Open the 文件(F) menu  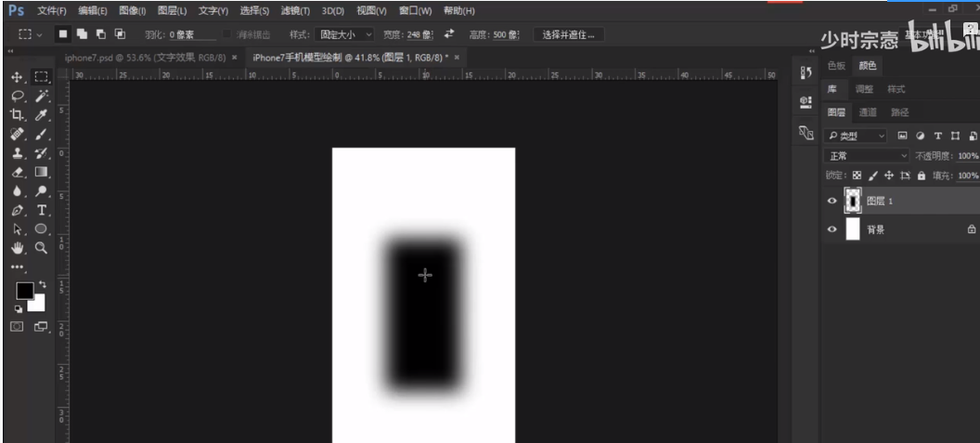[52, 11]
